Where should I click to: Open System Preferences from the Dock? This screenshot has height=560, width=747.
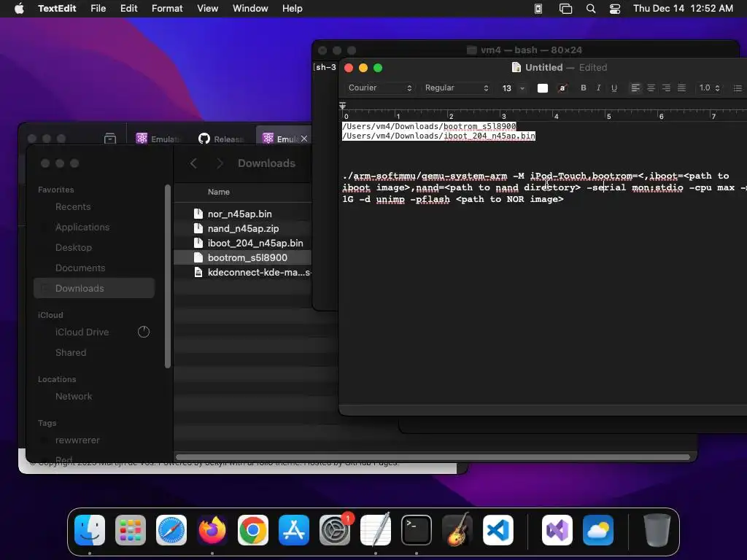click(x=335, y=530)
